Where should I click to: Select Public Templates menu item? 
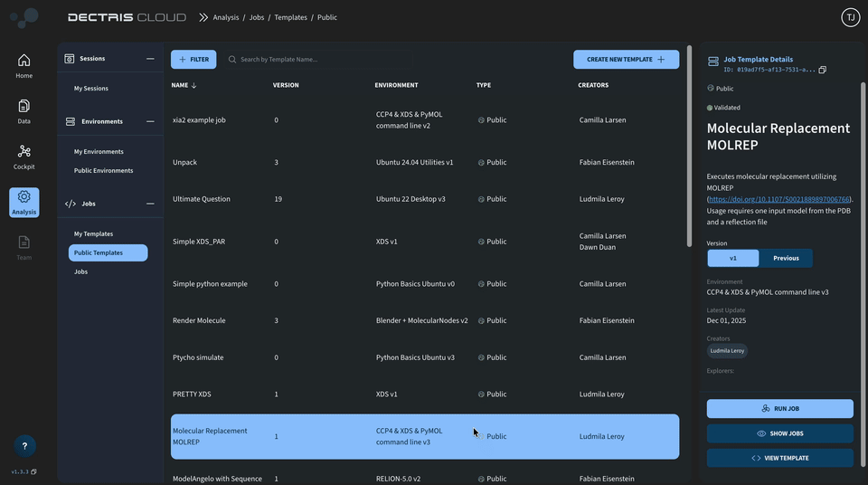(x=108, y=252)
